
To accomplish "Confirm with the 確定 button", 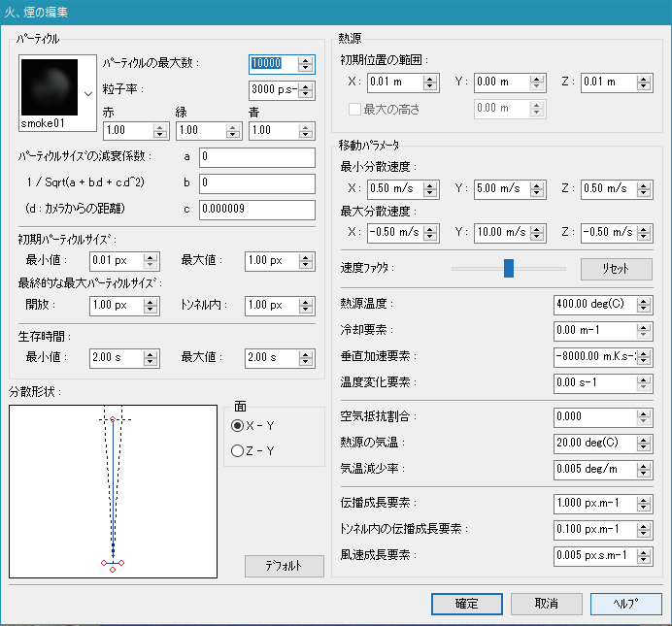I will tap(467, 604).
